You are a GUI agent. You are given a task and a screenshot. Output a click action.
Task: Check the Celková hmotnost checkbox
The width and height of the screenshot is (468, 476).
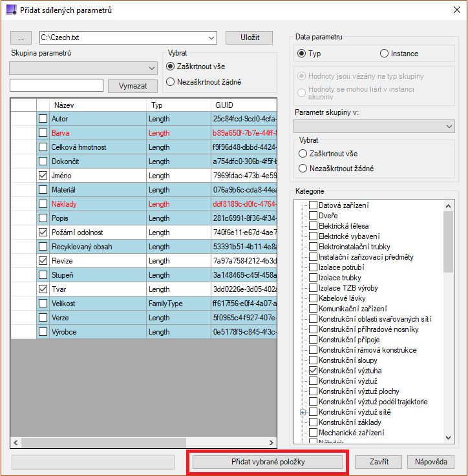click(x=43, y=147)
